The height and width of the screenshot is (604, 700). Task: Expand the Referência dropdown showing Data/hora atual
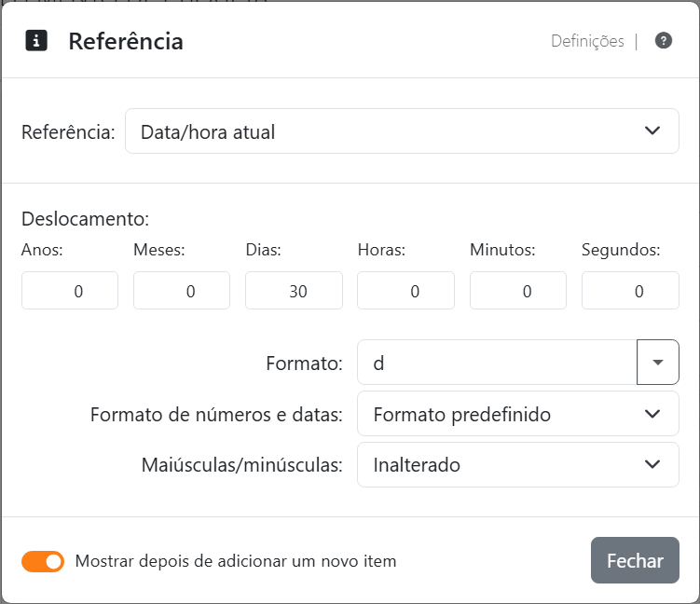(402, 131)
